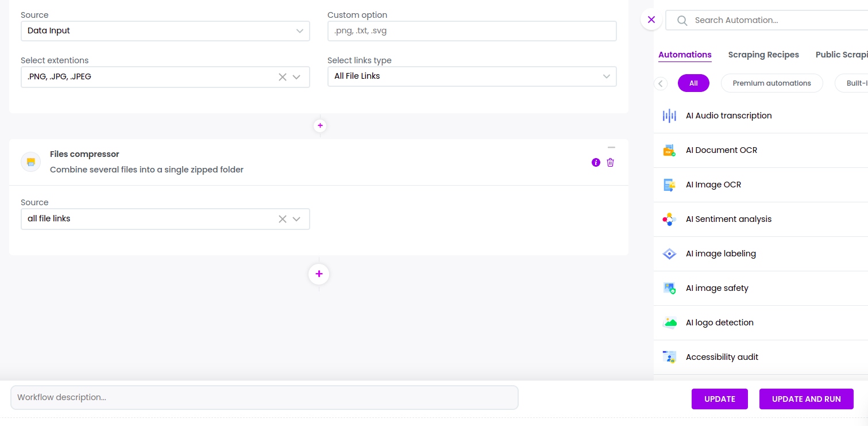Delete the Files compressor step via trash icon
Screen dimensions: 868x426
click(610, 163)
